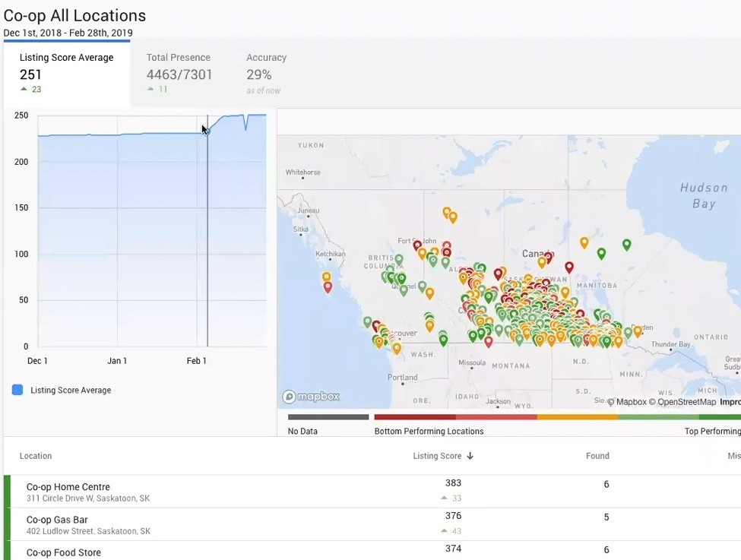Select the Listing Score Average tab
741x560 pixels.
tap(67, 73)
